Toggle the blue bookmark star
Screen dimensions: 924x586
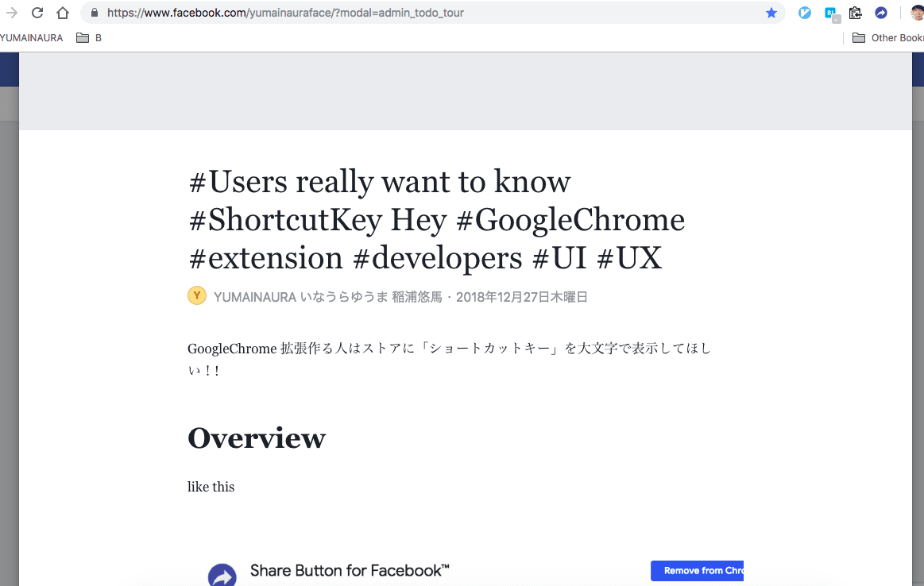click(771, 13)
